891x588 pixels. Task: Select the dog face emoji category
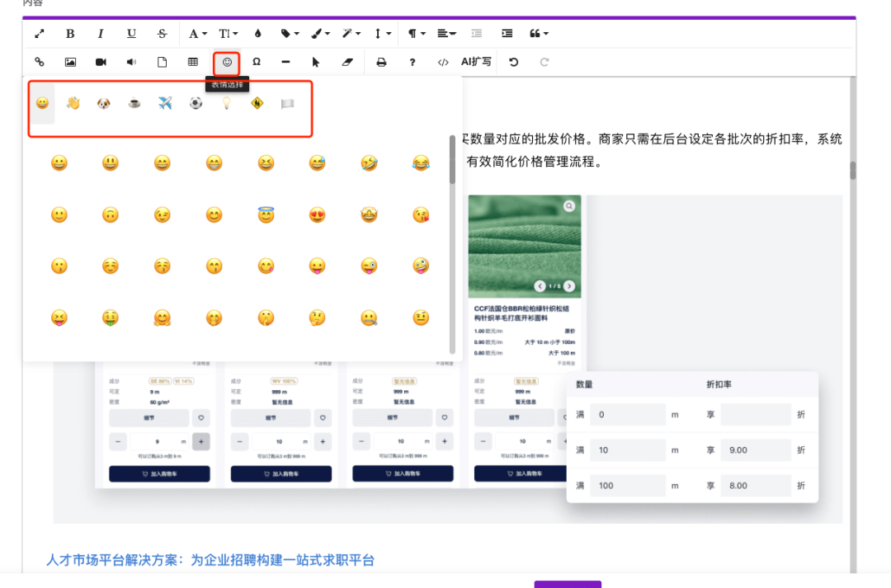pos(103,103)
